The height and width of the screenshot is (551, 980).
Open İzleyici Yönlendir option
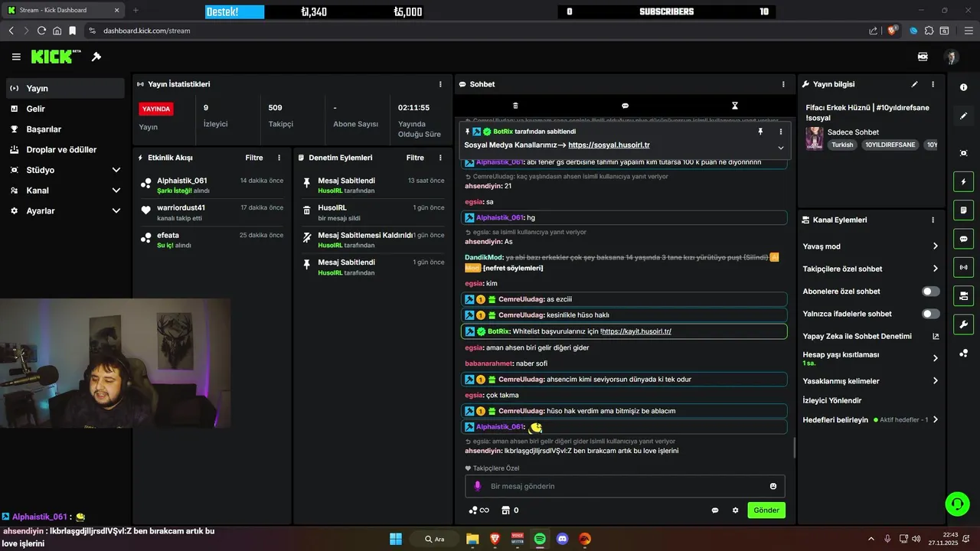click(832, 400)
